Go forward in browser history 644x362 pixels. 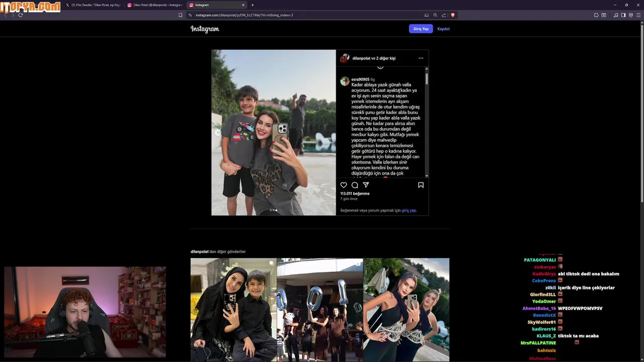[13, 15]
